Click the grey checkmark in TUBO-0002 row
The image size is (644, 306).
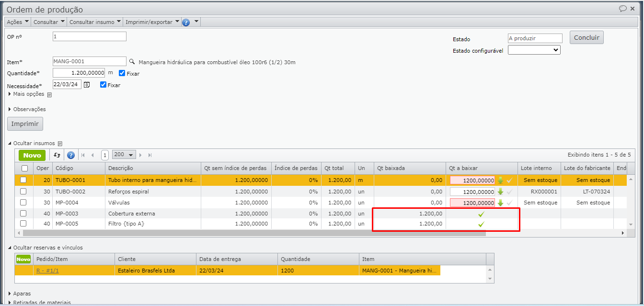pyautogui.click(x=509, y=192)
